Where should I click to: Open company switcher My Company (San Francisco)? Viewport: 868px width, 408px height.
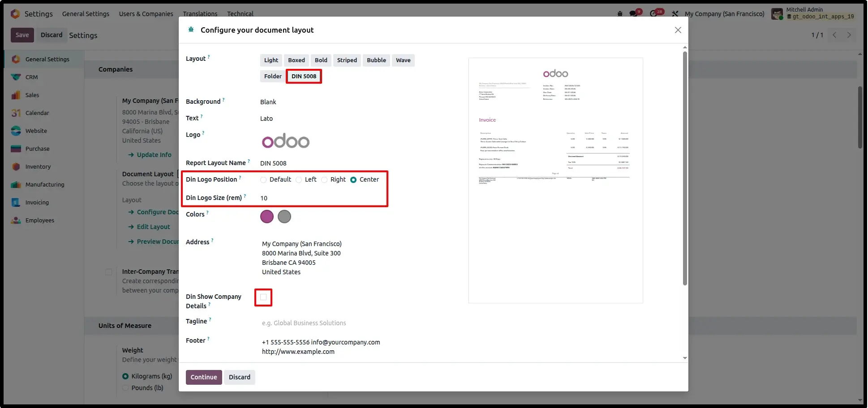pyautogui.click(x=724, y=14)
